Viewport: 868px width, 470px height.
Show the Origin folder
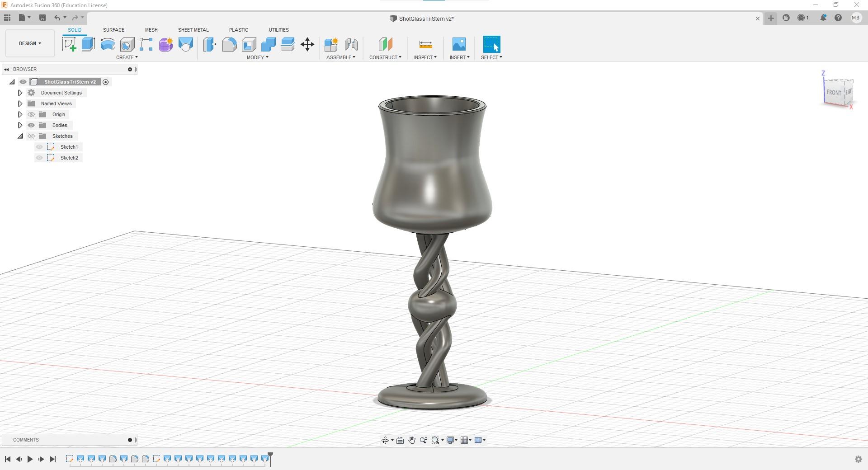(x=31, y=114)
